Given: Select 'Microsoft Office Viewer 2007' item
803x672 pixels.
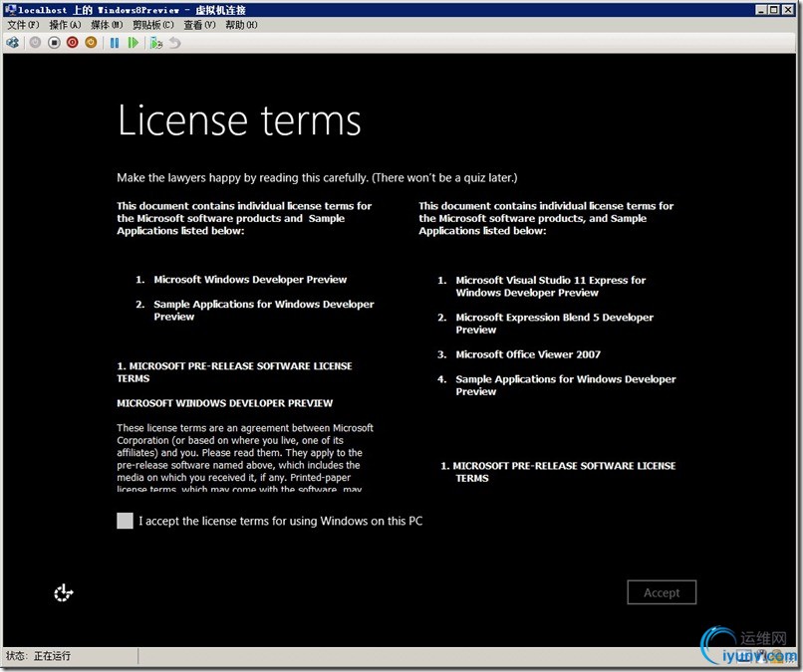Looking at the screenshot, I should click(x=528, y=354).
